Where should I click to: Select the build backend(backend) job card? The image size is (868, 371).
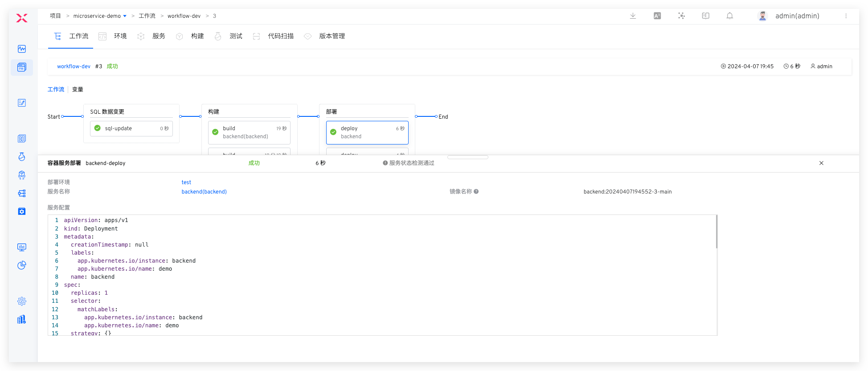click(x=249, y=132)
